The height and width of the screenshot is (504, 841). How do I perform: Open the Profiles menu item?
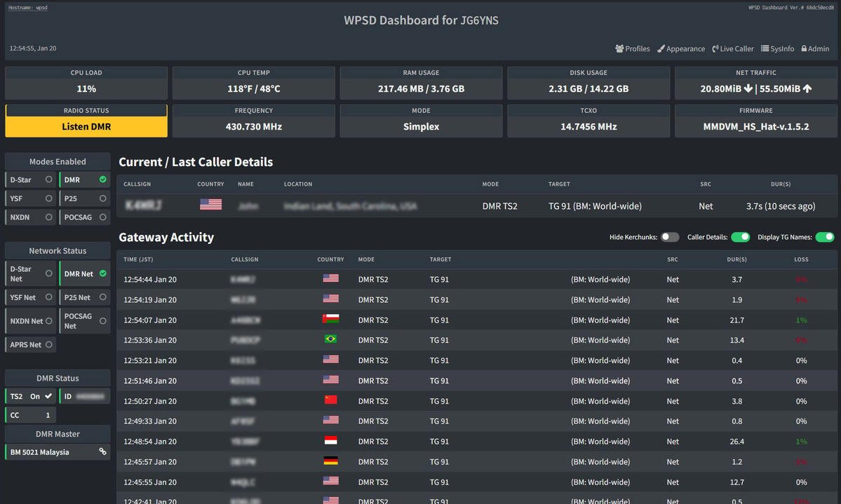[633, 49]
